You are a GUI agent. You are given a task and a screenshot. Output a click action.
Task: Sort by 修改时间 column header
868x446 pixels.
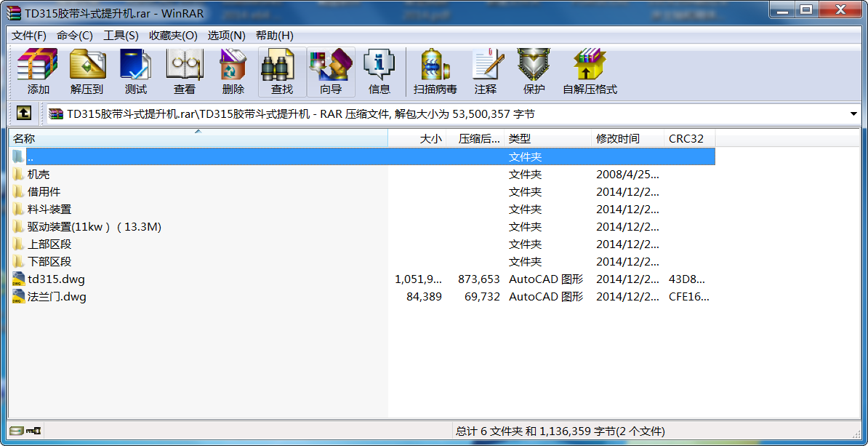(628, 138)
